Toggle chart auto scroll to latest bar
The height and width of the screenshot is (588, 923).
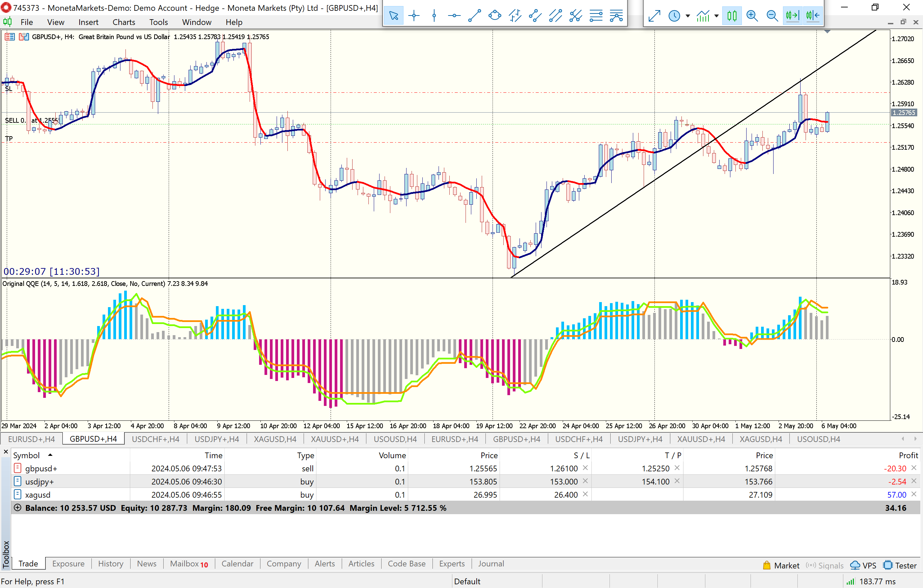point(792,16)
